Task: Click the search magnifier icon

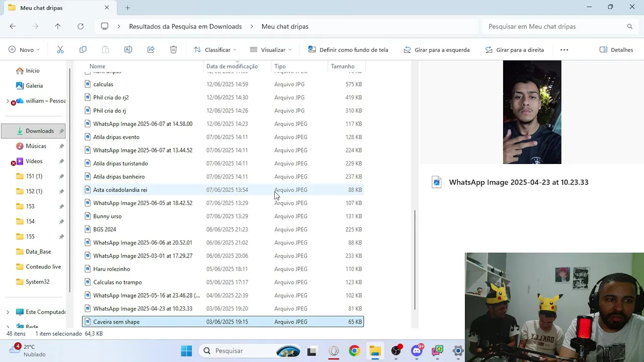Action: pos(629,26)
